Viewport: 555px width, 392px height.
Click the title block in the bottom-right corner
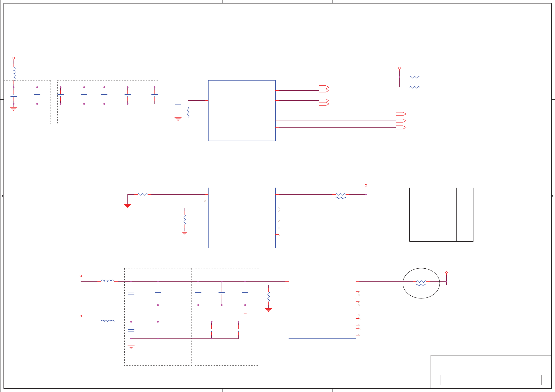491,372
